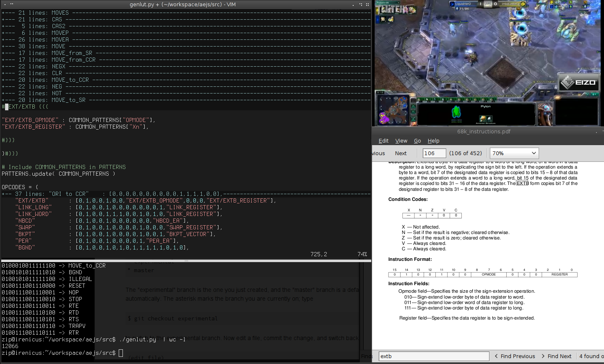Image resolution: width=604 pixels, height=364 pixels.
Task: Click the PATTERNS.update( COMMON_PATTERNS ) line
Action: 58,174
